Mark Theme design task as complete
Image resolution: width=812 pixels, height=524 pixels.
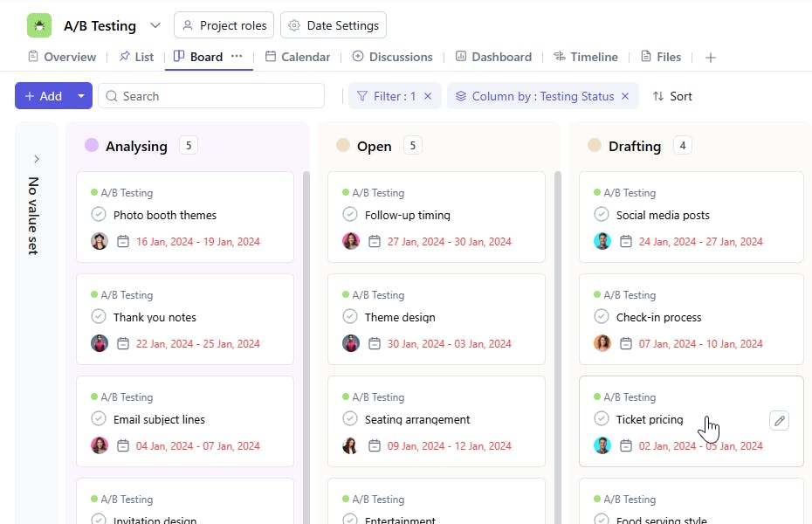click(x=350, y=317)
